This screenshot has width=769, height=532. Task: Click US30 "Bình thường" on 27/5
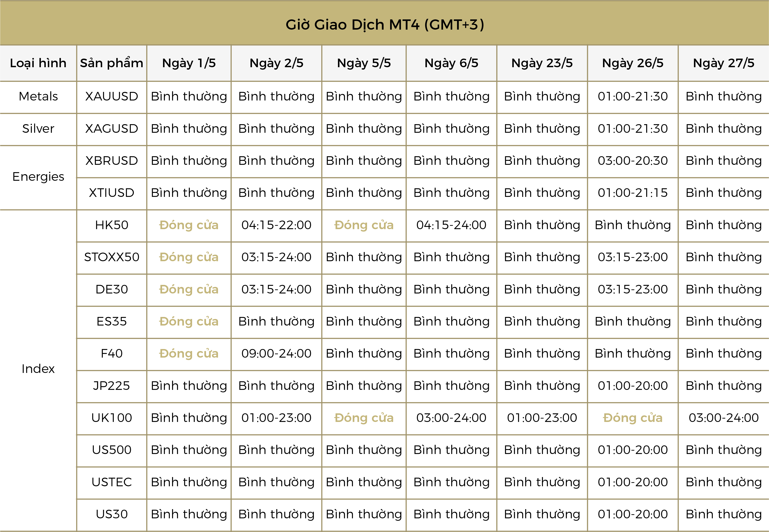[724, 514]
